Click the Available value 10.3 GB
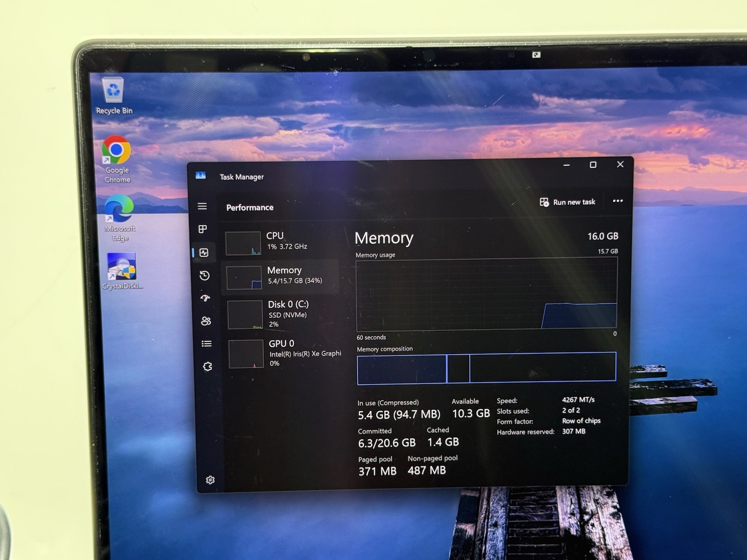This screenshot has width=747, height=560. [x=471, y=413]
